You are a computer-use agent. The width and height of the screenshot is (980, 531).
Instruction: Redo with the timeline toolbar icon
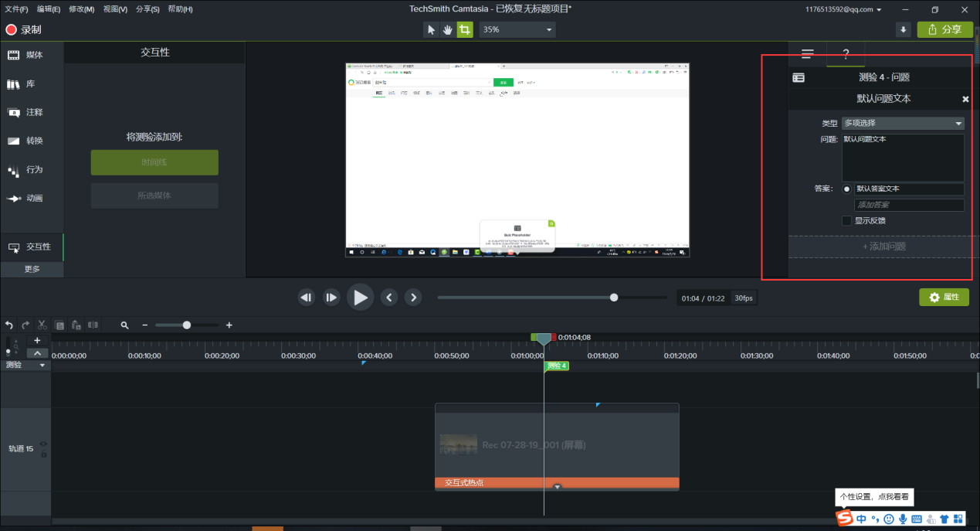25,325
